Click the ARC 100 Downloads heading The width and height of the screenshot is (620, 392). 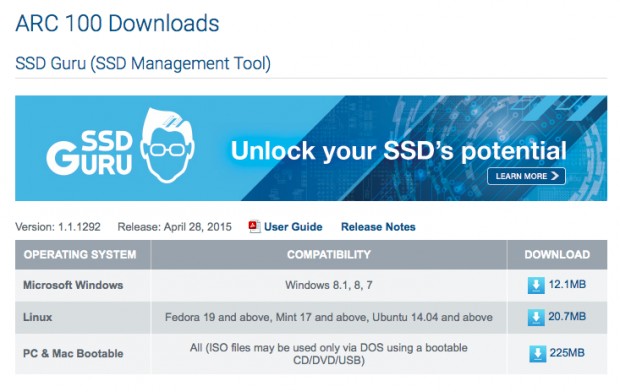click(x=117, y=23)
